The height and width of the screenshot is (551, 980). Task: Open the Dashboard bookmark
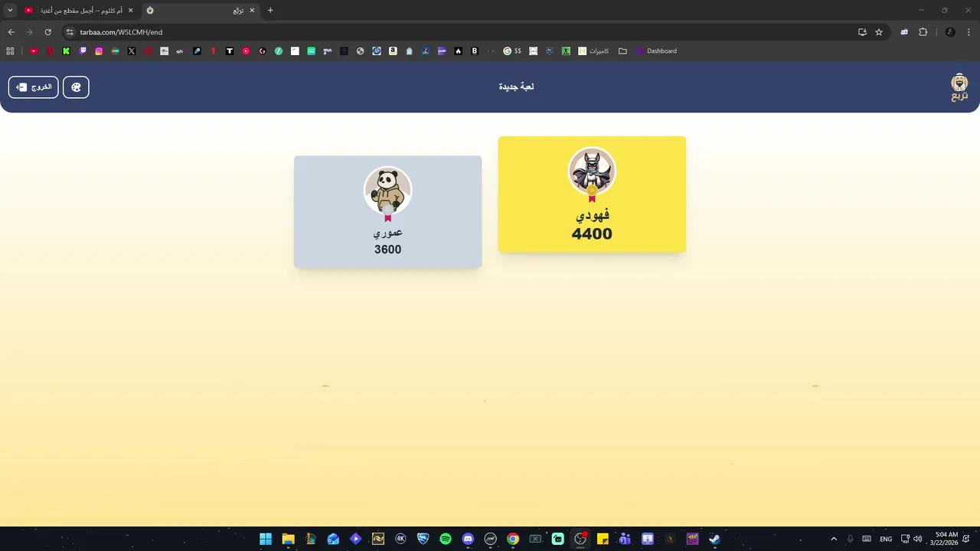click(x=656, y=51)
